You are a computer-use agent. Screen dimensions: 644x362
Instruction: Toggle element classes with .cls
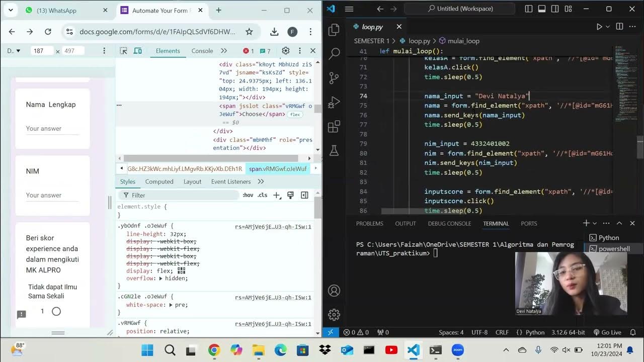point(263,195)
